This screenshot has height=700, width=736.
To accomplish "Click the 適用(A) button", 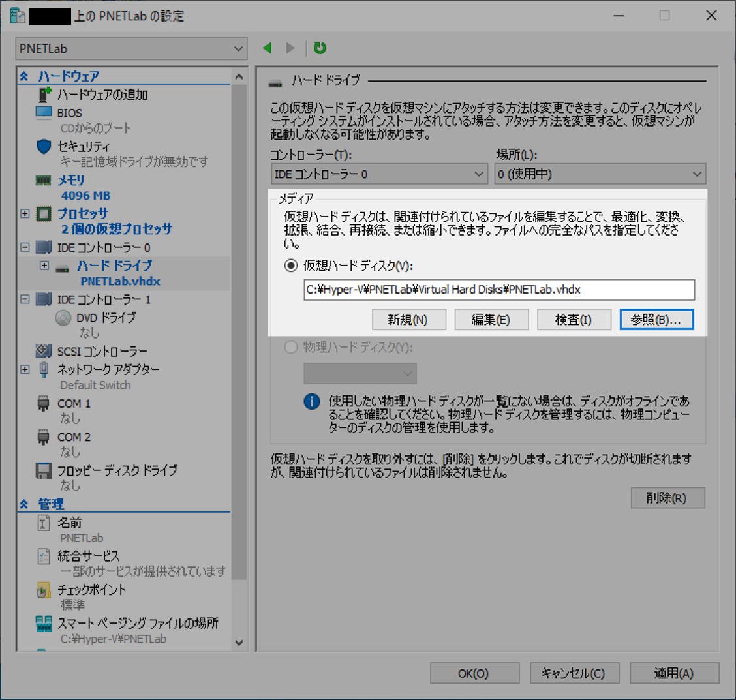I will pos(674,673).
